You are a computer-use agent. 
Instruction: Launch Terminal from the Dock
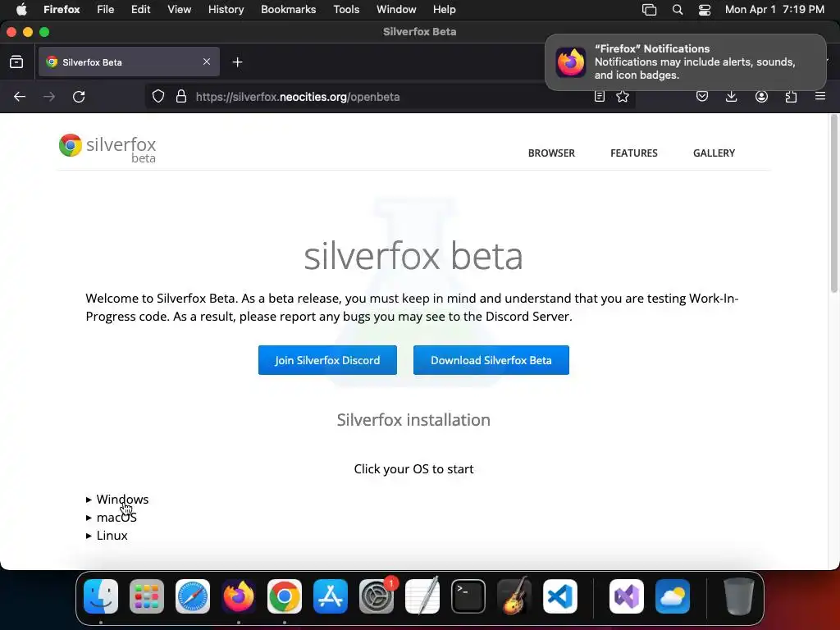(x=468, y=596)
